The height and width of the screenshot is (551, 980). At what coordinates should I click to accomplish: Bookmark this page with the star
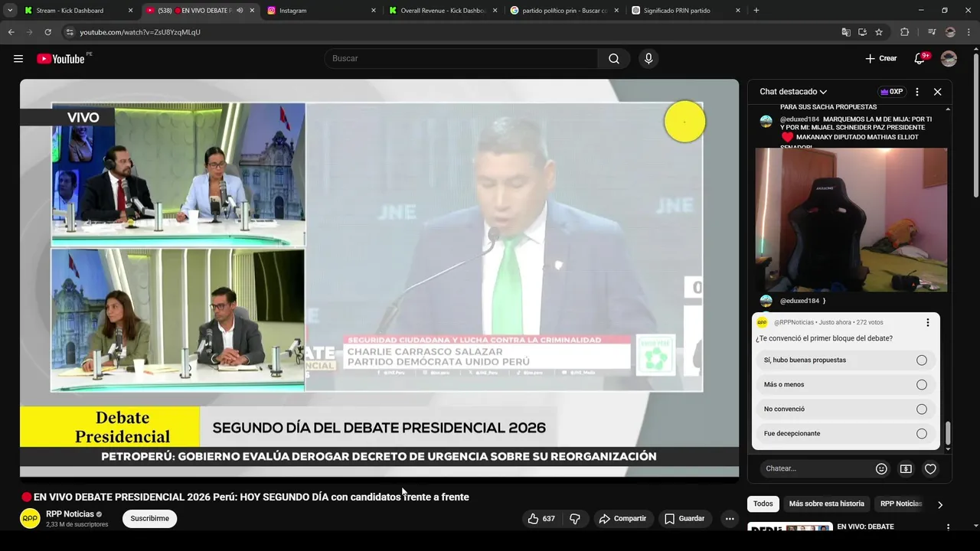coord(879,32)
